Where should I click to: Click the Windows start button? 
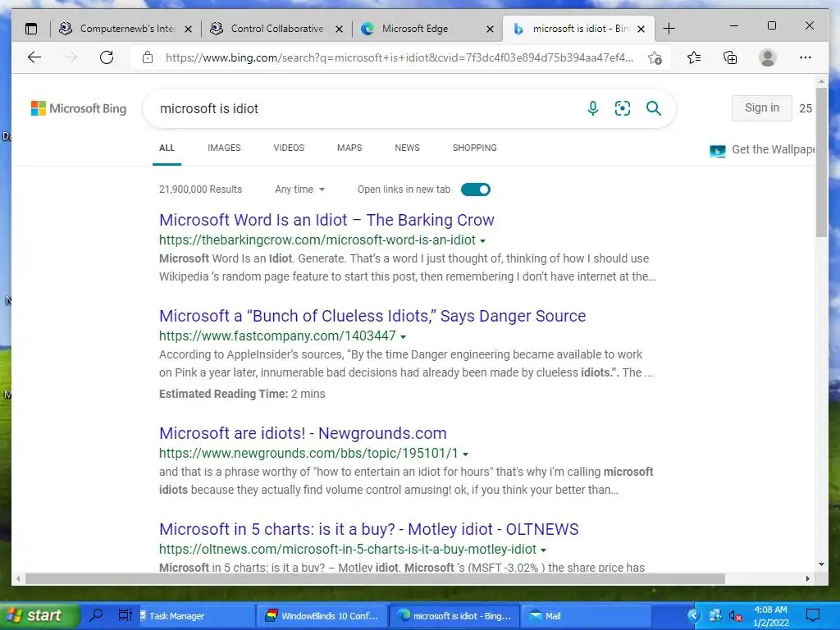click(39, 615)
